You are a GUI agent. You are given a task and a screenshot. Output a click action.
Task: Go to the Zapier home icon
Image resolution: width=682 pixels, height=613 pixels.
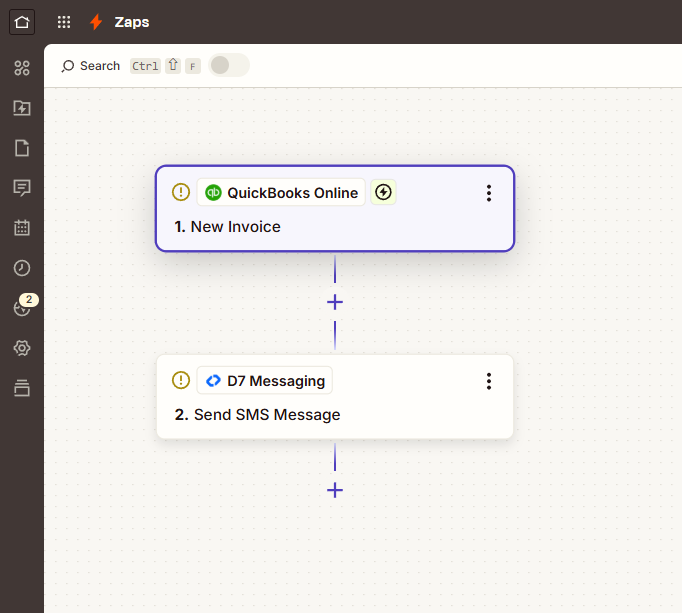click(22, 22)
